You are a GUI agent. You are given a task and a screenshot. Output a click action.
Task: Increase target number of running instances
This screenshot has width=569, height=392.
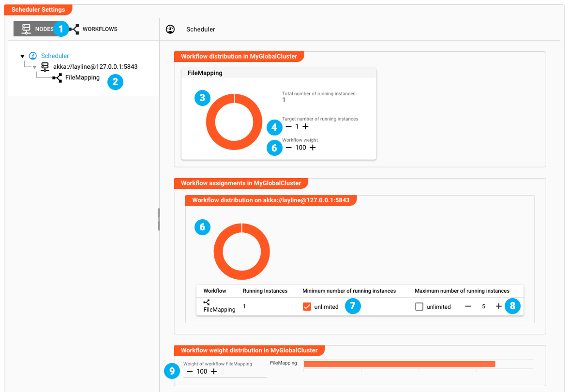[305, 126]
